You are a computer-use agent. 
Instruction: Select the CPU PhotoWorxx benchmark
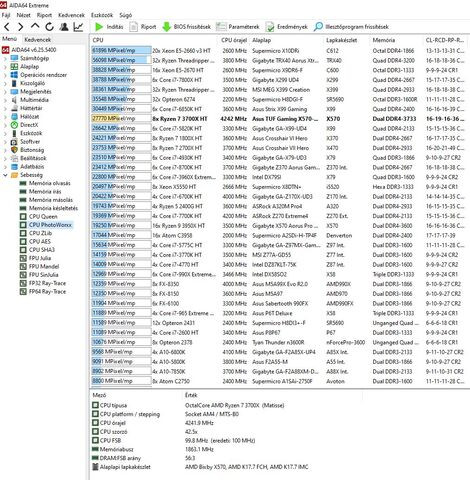[x=46, y=225]
